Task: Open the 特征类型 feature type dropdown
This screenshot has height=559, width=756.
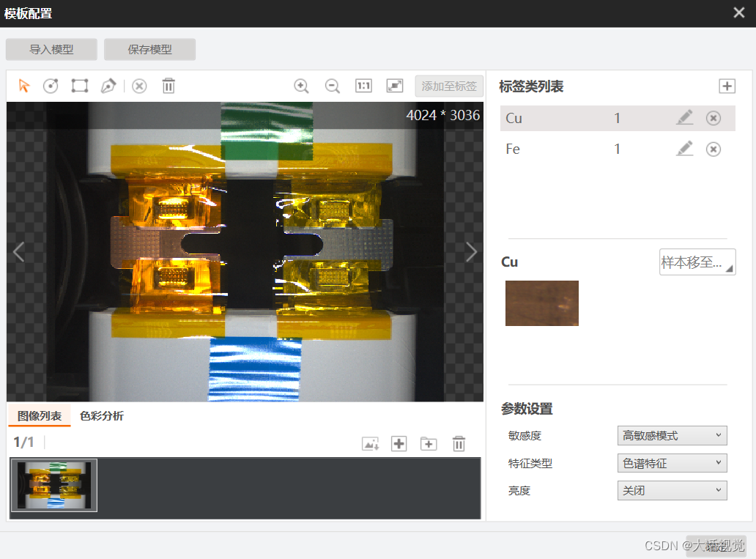Action: pos(671,462)
